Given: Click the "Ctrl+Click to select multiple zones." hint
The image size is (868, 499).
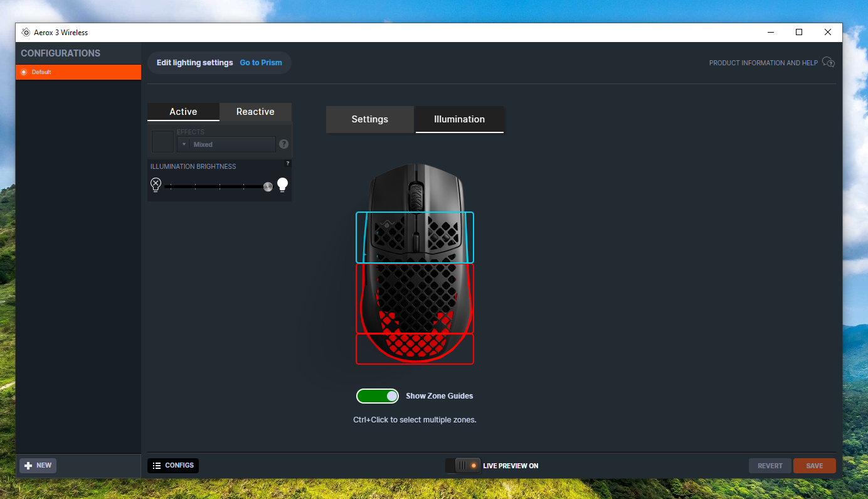Looking at the screenshot, I should (x=415, y=420).
